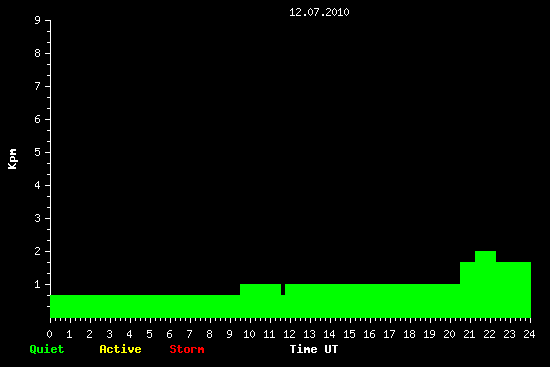
Task: Select the yellow Active legend label
Action: [x=120, y=349]
